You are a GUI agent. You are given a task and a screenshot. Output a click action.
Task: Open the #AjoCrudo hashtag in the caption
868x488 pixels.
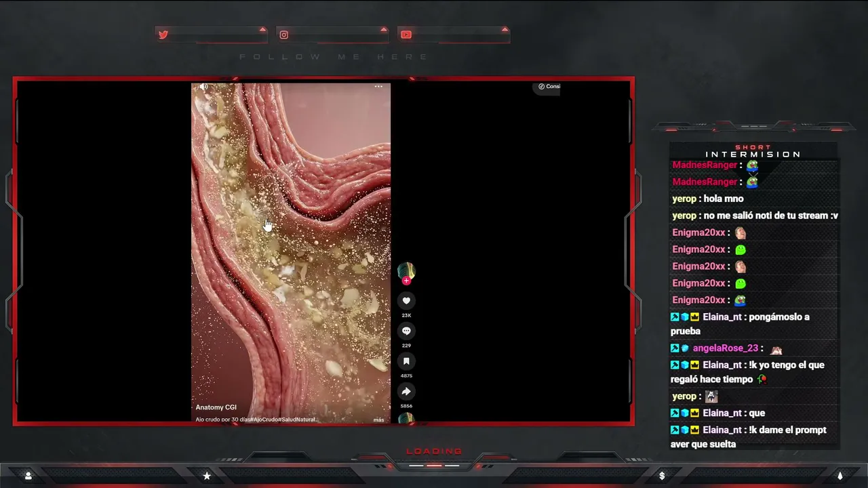pos(265,420)
